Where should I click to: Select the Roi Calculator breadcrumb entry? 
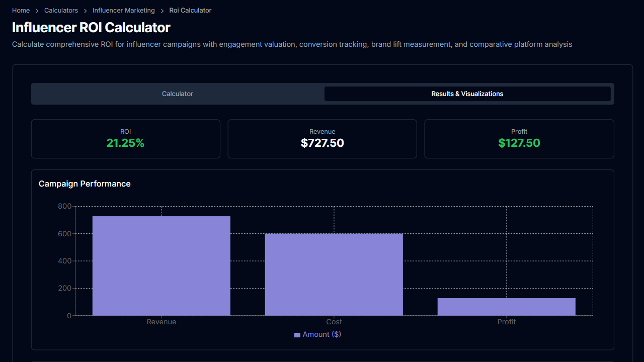(190, 10)
